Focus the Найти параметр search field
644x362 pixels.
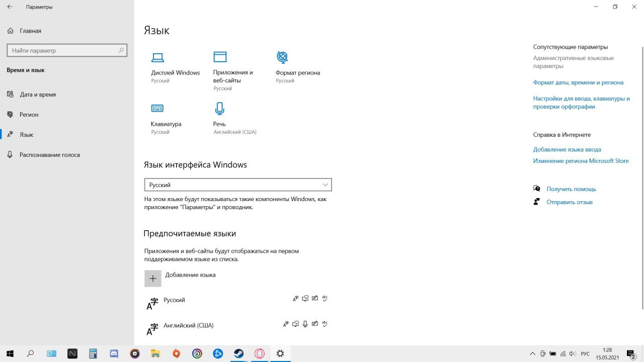coord(67,50)
